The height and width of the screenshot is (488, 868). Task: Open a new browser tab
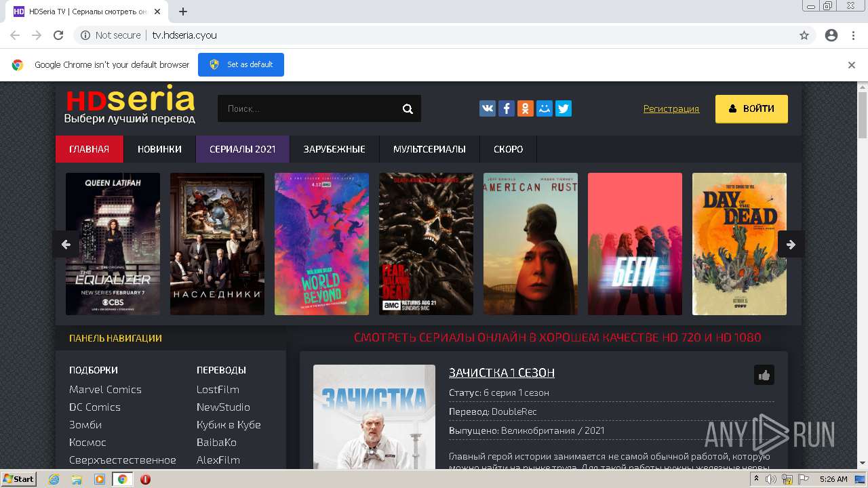[183, 12]
